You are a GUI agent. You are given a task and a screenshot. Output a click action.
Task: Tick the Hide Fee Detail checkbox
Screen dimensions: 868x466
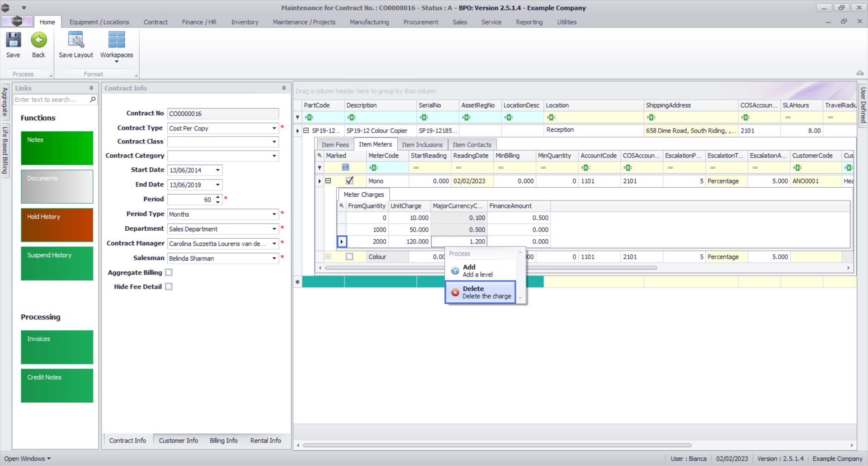pos(169,286)
